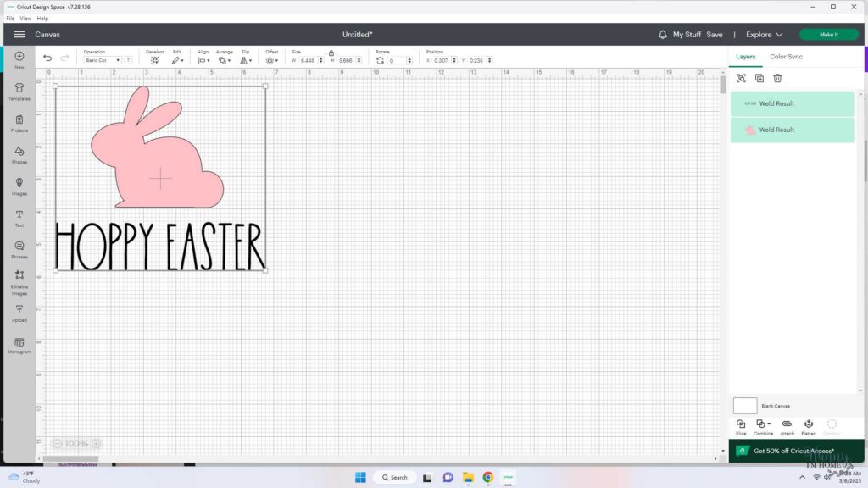Open the Align dropdown
The height and width of the screenshot is (488, 868).
point(203,60)
